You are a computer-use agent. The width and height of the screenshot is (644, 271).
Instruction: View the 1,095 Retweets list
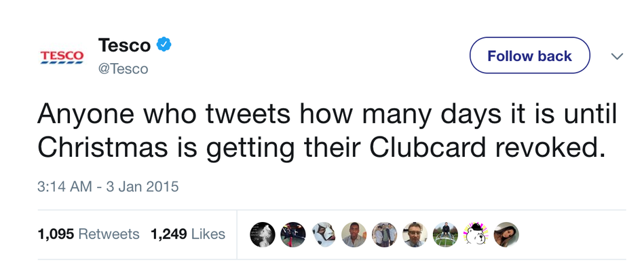tap(88, 234)
